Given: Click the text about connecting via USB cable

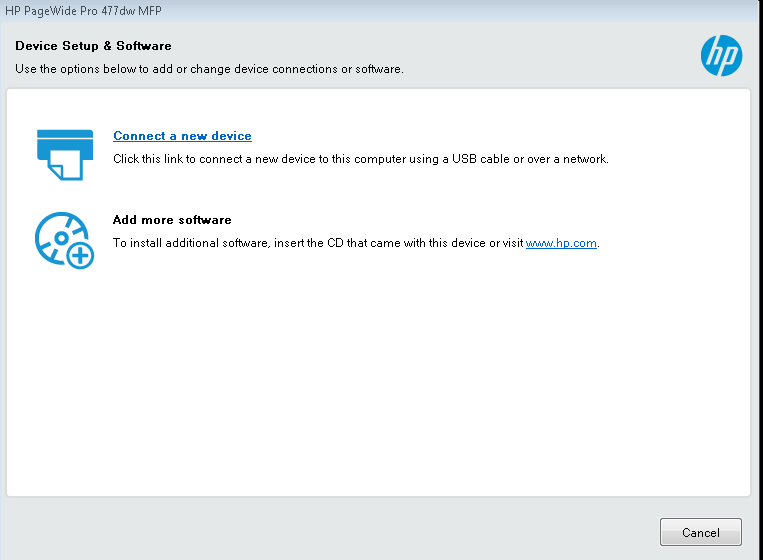Looking at the screenshot, I should (361, 159).
